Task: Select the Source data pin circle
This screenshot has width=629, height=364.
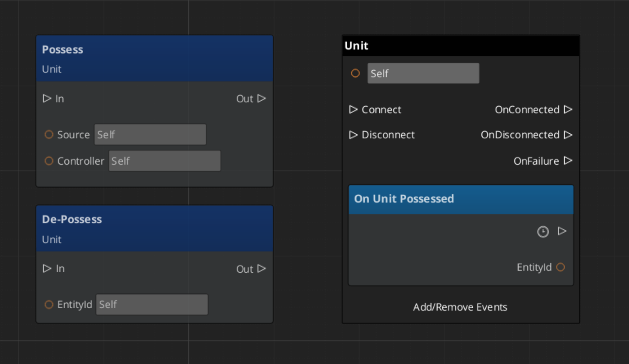Action: (49, 135)
